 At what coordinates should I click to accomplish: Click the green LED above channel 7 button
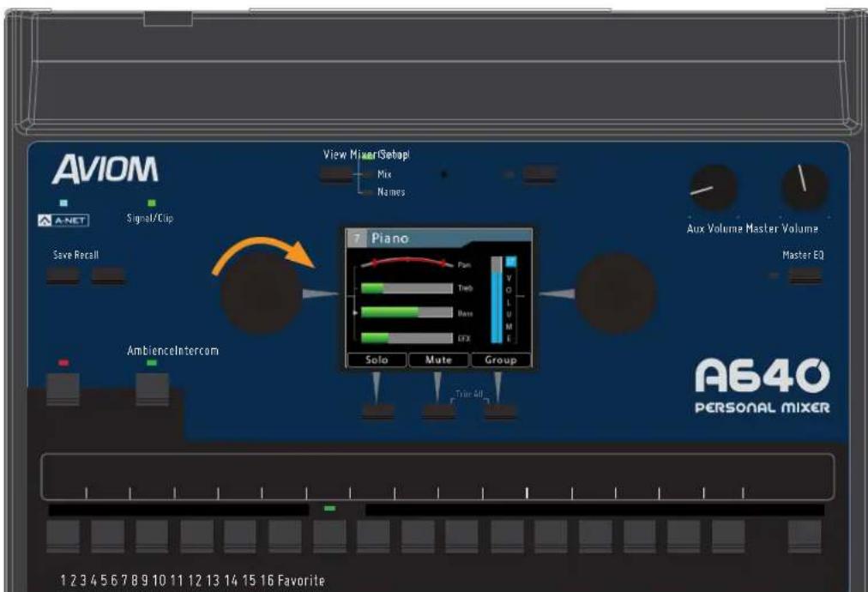pyautogui.click(x=329, y=509)
